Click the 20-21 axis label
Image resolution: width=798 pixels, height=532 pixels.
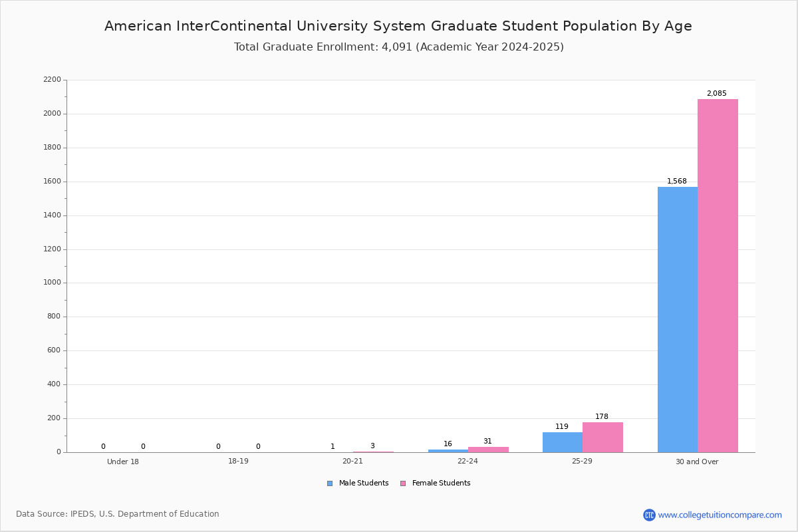coord(352,462)
